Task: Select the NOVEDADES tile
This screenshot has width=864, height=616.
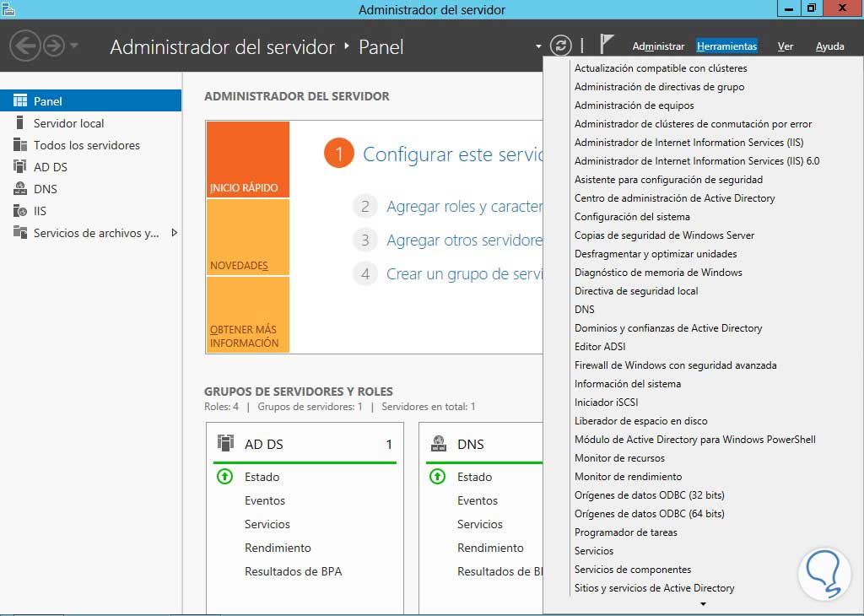Action: (247, 237)
